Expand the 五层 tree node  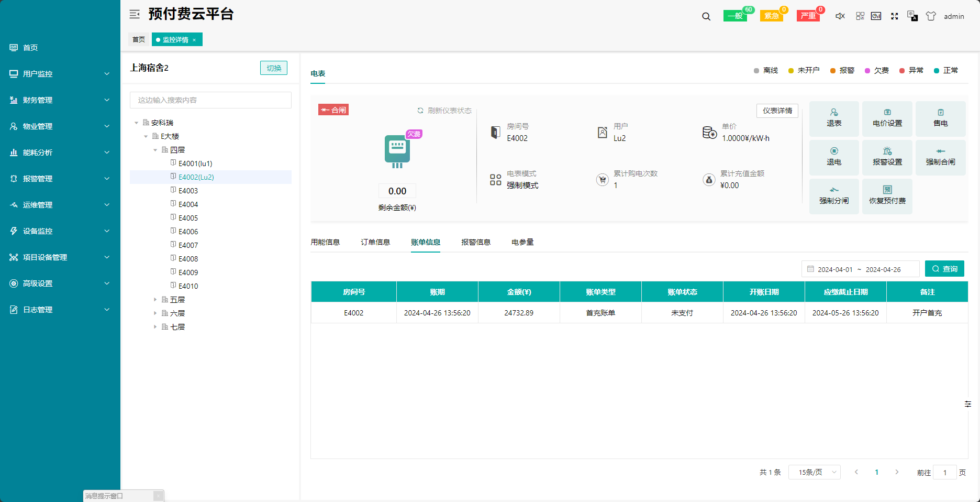(x=155, y=300)
